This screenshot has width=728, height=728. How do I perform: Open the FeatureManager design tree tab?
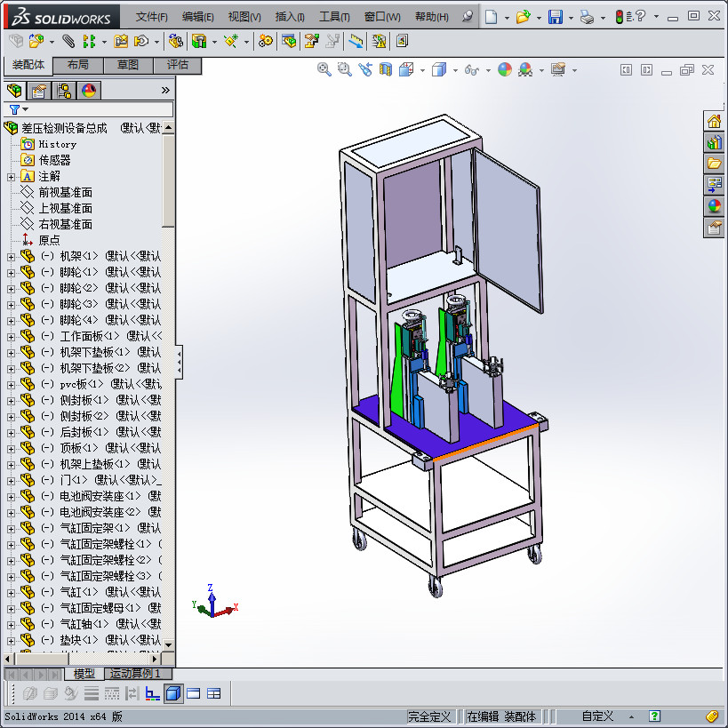(x=14, y=91)
